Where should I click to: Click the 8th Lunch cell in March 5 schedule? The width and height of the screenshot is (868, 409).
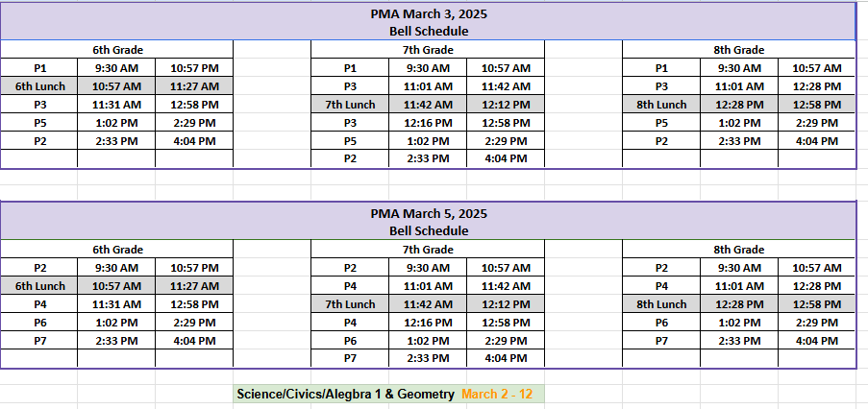[x=661, y=304]
